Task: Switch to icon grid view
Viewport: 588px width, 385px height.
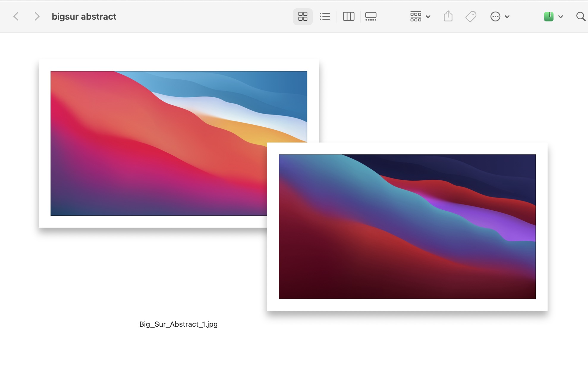Action: (303, 16)
